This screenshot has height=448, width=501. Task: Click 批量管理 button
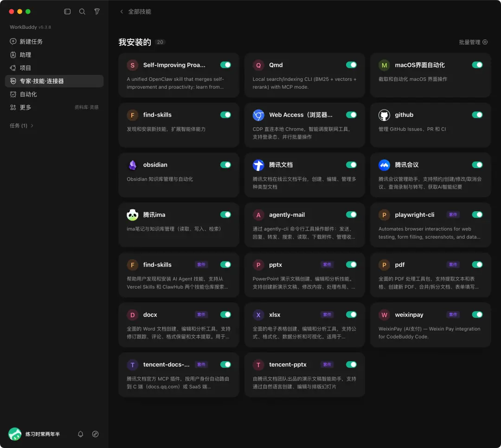tap(473, 42)
